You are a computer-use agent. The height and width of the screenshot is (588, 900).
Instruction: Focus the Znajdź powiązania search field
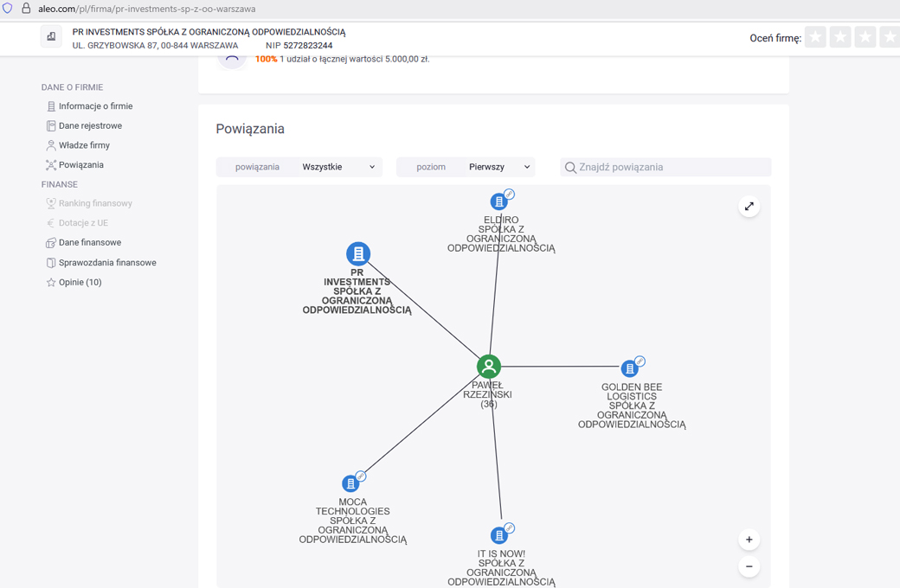[x=665, y=167]
